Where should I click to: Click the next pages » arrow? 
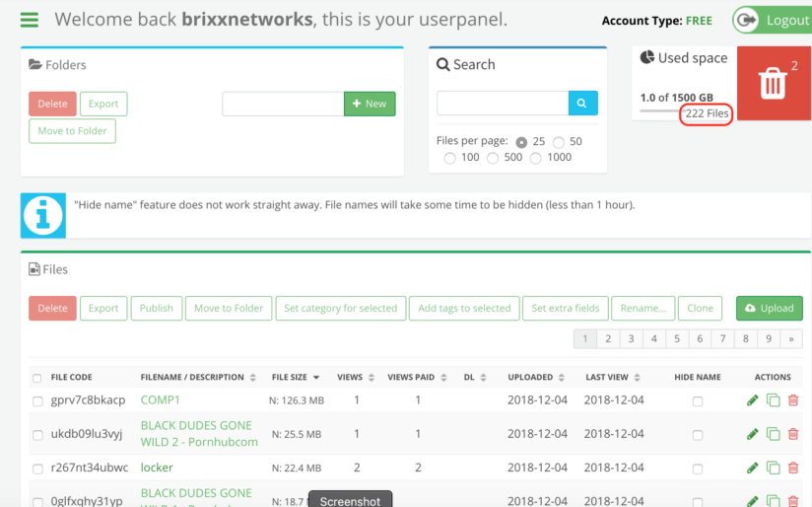coord(791,338)
